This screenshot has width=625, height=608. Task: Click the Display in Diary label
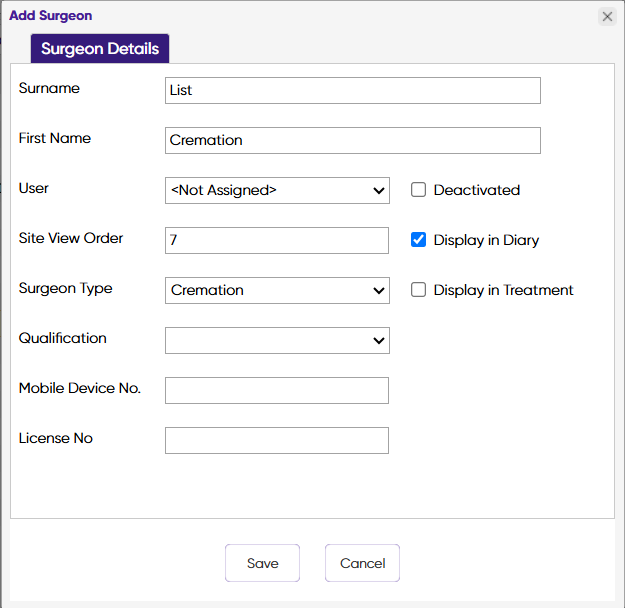[x=486, y=240]
